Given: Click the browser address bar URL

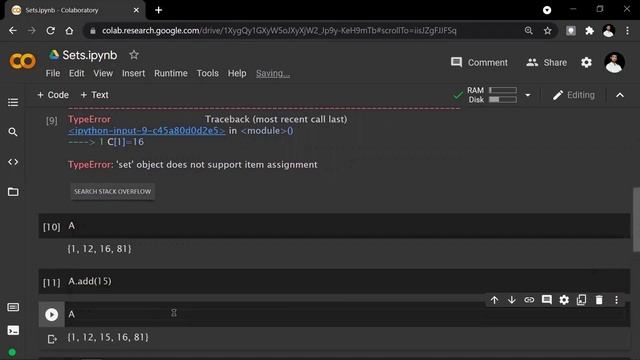Looking at the screenshot, I should point(279,31).
